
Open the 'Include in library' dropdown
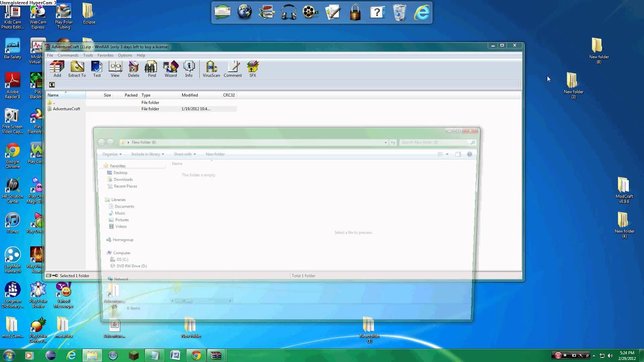click(x=147, y=154)
